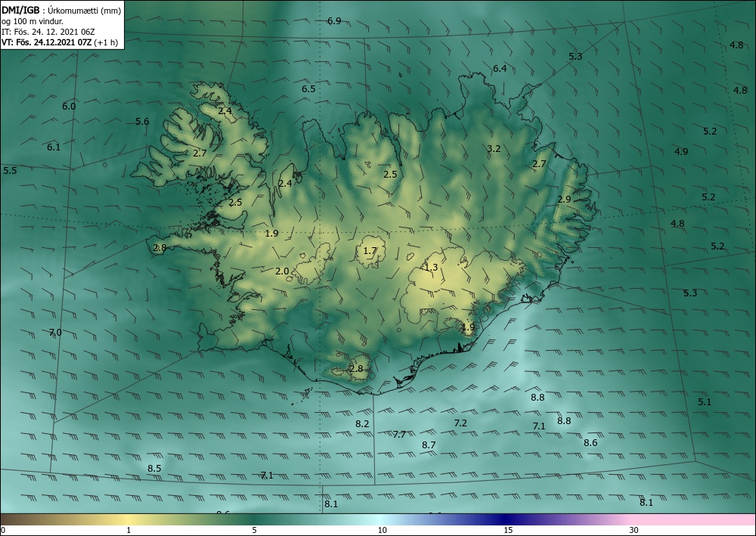756x536 pixels.
Task: Click the 2.9 value on the map
Action: pyautogui.click(x=564, y=199)
